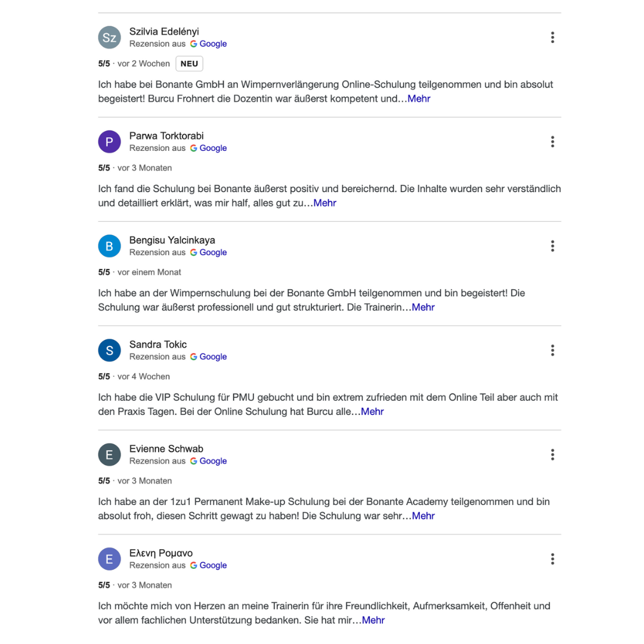This screenshot has width=644, height=644.
Task: Open Google source link for Evienne Schwab
Action: (x=209, y=462)
